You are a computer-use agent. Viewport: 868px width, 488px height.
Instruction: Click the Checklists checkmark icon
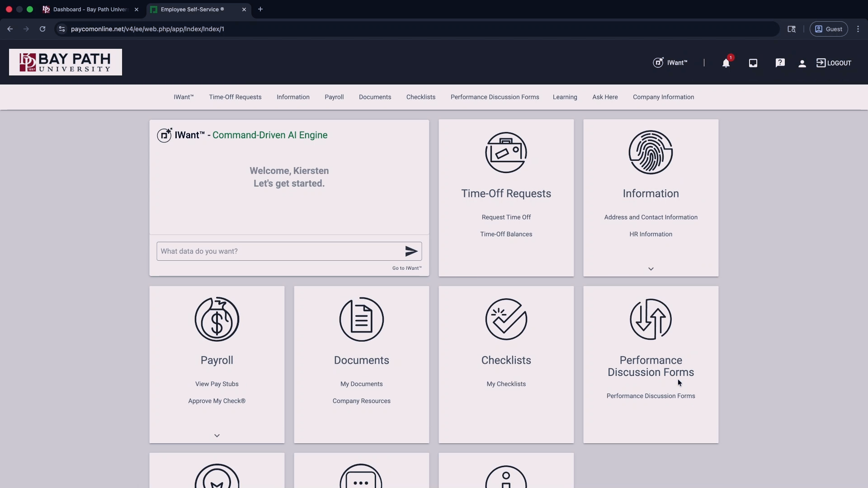[506, 319]
